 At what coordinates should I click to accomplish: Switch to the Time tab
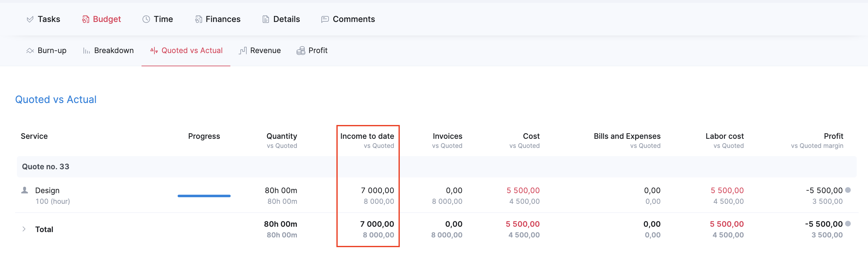(157, 19)
